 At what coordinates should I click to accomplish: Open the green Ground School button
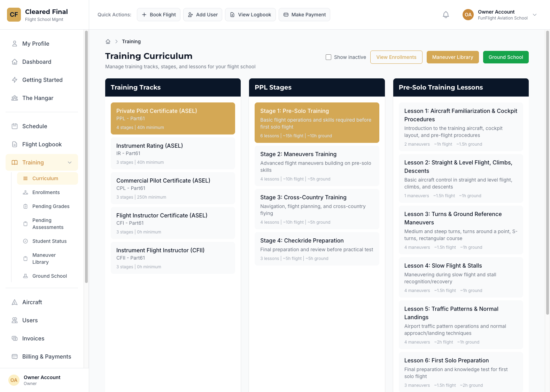click(x=506, y=57)
